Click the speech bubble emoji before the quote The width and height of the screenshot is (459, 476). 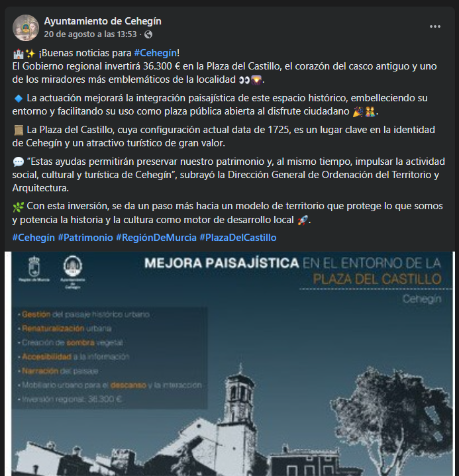(19, 162)
